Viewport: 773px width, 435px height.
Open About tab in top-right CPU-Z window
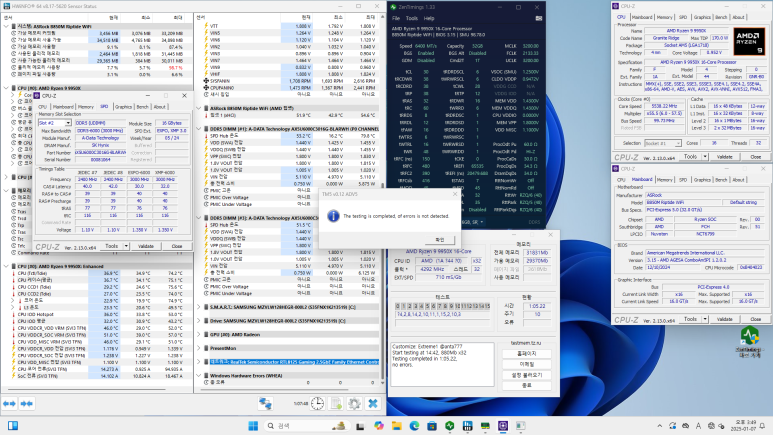tap(738, 17)
